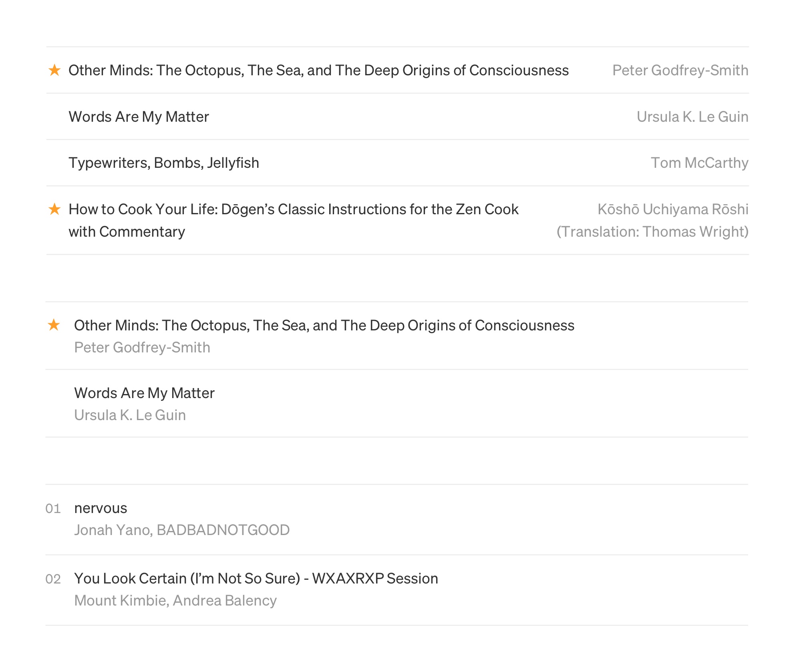Click Peter Godfrey-Smith under Other Minds title
This screenshot has width=801, height=672.
pyautogui.click(x=142, y=347)
